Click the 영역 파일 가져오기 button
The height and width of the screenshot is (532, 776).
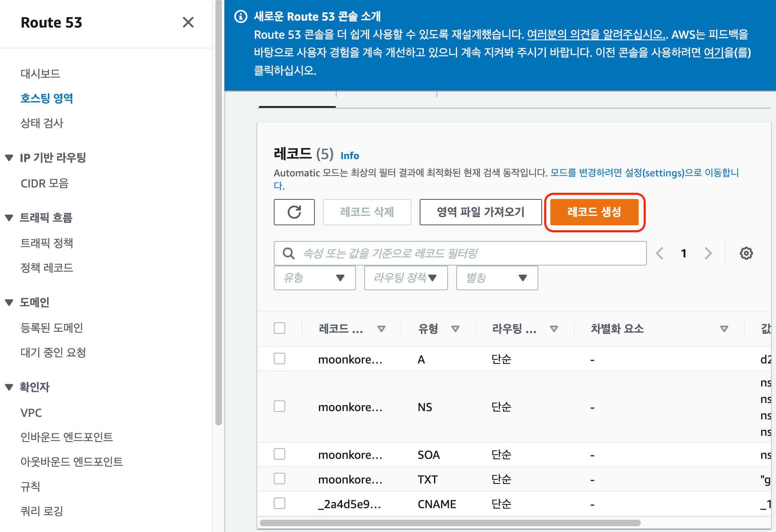click(x=480, y=212)
